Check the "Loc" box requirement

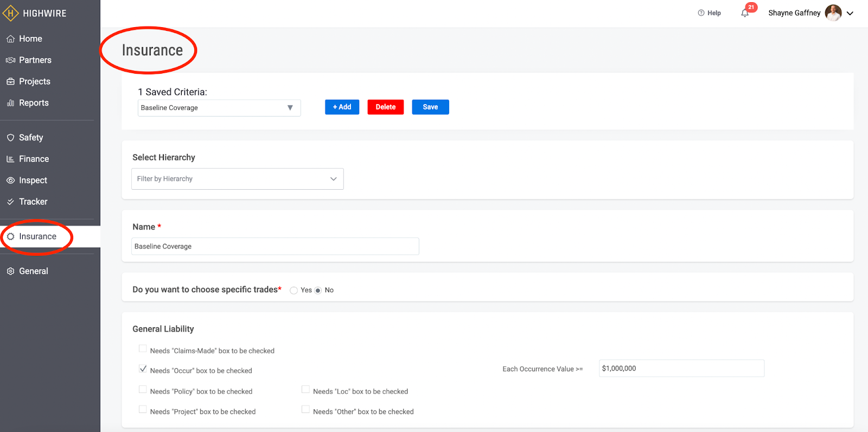[305, 390]
